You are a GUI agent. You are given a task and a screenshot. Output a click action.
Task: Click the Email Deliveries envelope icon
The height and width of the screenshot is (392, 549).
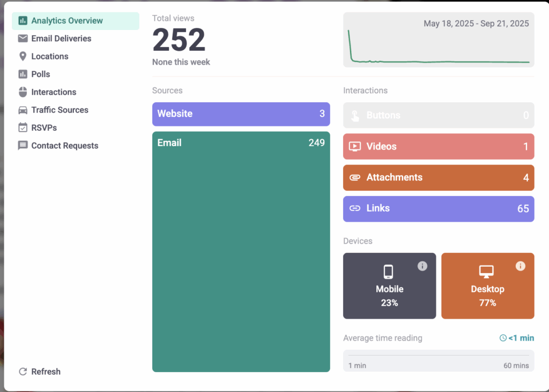coord(23,39)
